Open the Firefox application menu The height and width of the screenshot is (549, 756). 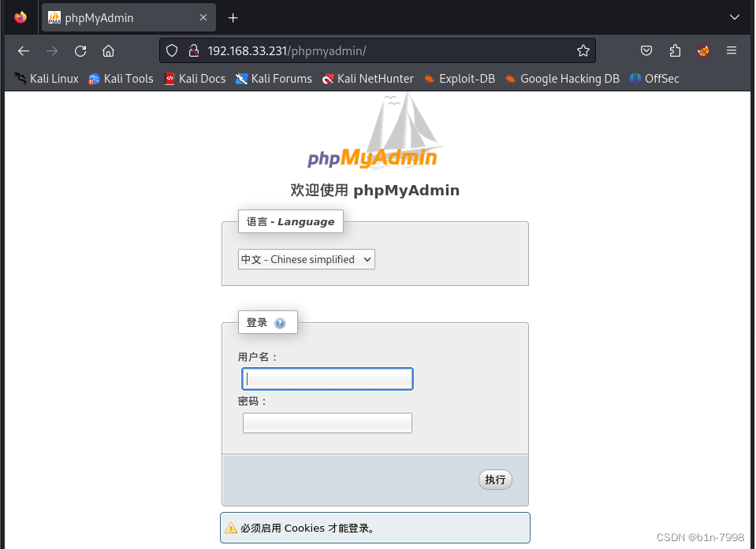click(x=732, y=50)
